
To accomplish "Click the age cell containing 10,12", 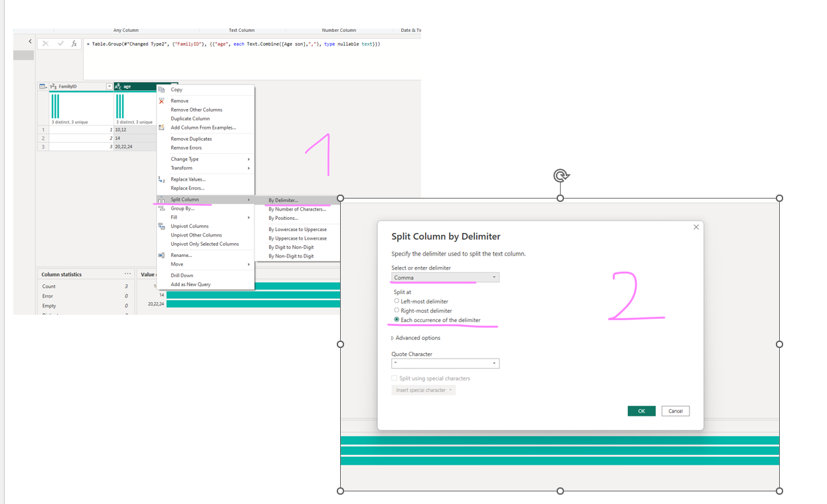I will 135,129.
